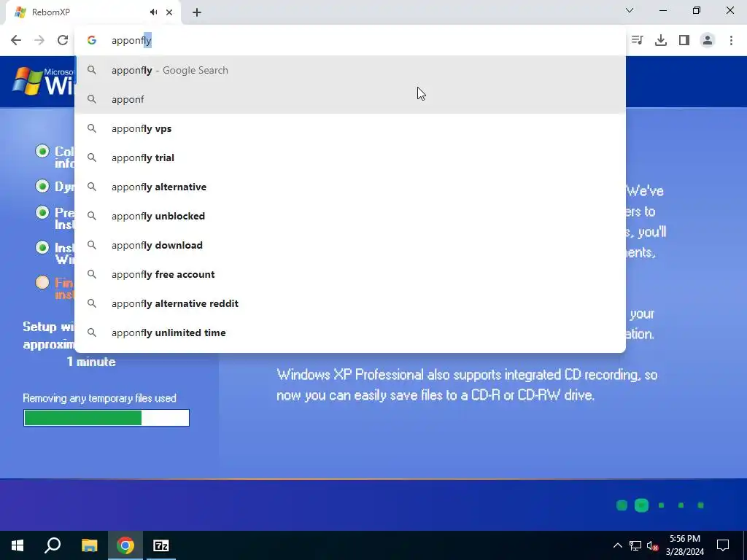Click the orange 'Fin' step indicator
The height and width of the screenshot is (560, 747).
pos(42,282)
